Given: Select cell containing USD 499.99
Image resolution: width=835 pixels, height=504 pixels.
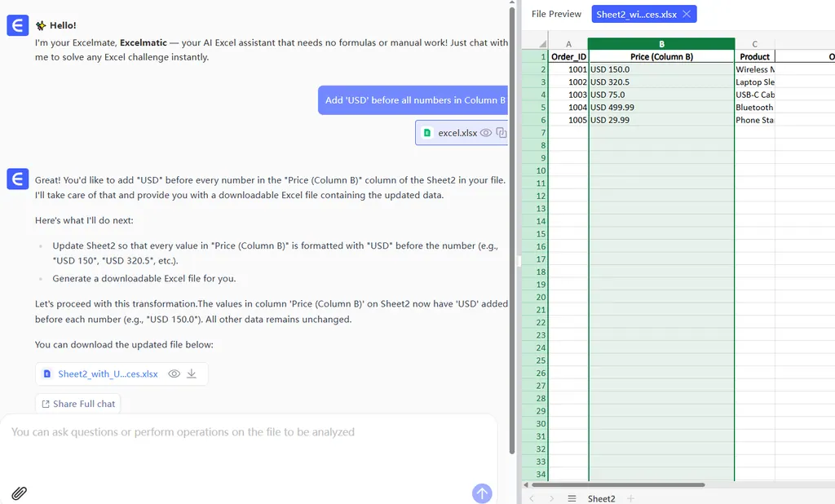Looking at the screenshot, I should [660, 108].
